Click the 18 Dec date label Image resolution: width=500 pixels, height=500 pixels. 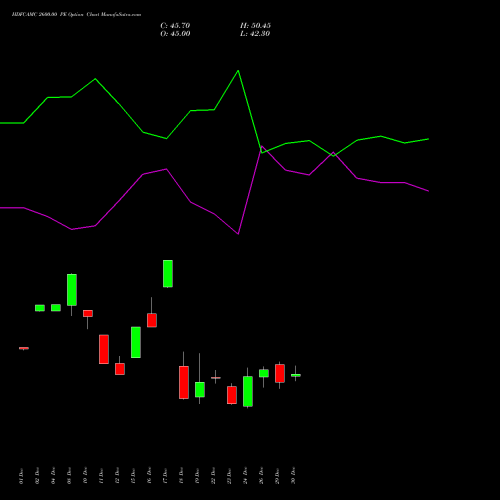coord(181,476)
